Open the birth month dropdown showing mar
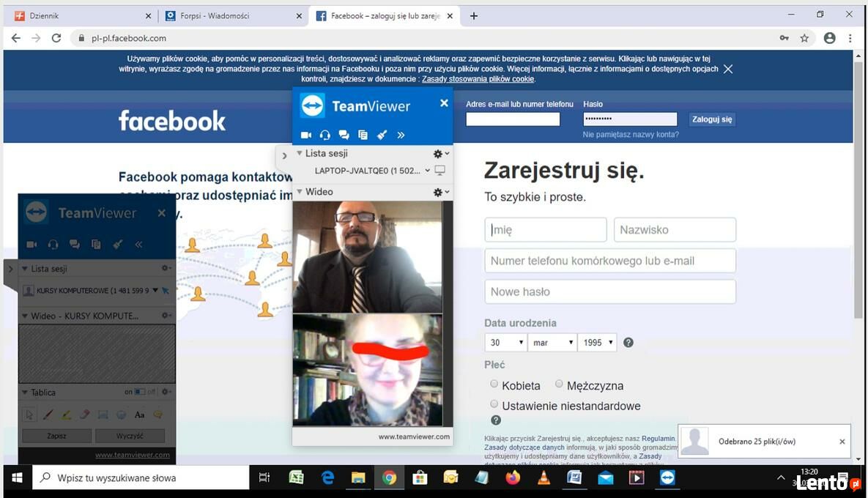868x498 pixels. 552,343
